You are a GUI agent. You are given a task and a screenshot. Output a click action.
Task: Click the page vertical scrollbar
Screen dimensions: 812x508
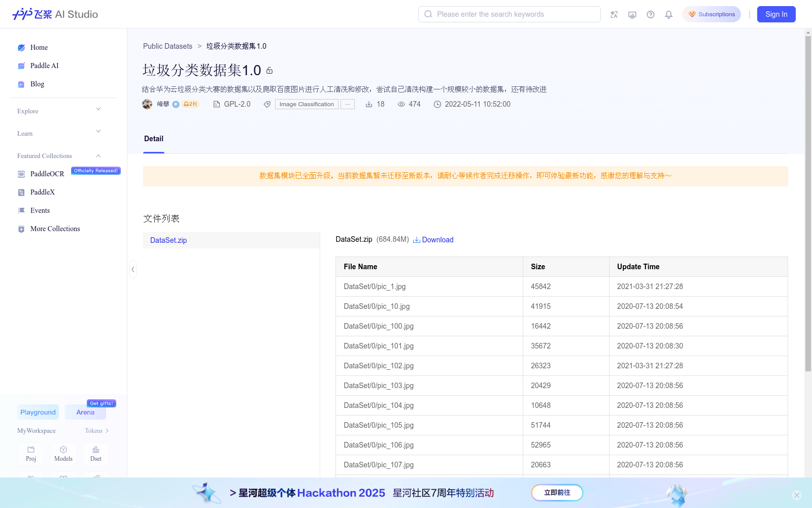pos(808,203)
